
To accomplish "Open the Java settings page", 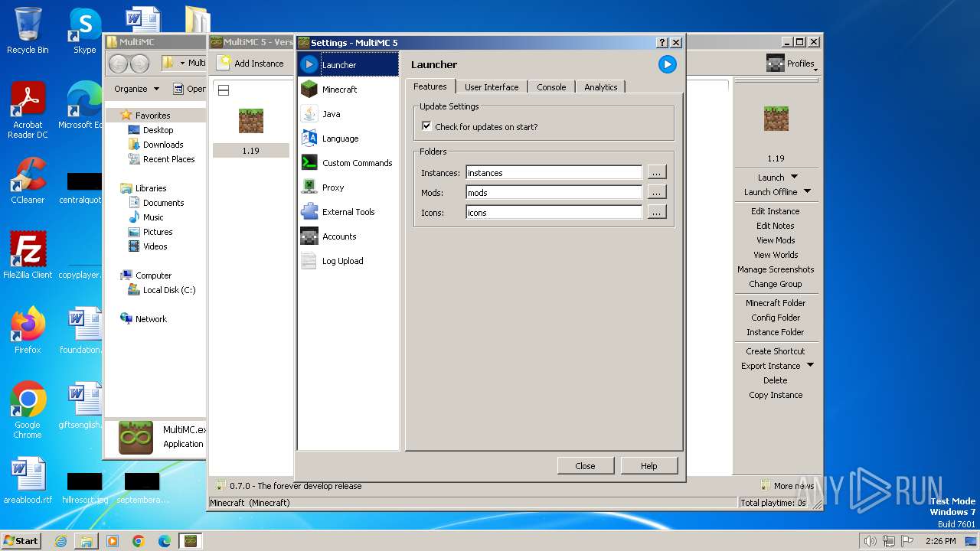I will pyautogui.click(x=348, y=114).
